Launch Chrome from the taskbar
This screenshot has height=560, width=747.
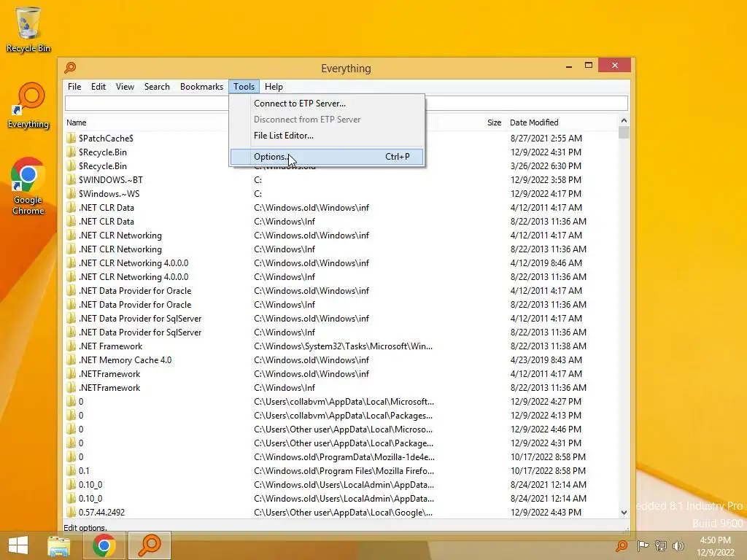[x=104, y=545]
